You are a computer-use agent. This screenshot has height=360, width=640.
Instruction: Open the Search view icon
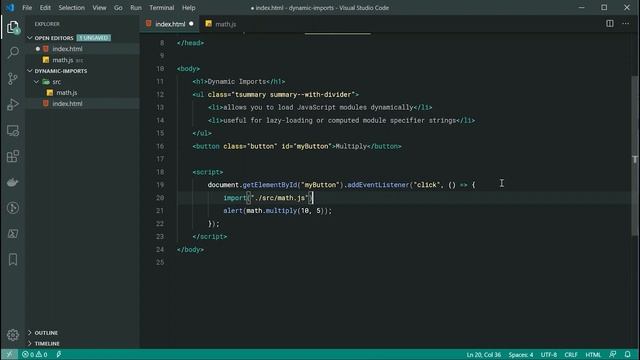(x=13, y=53)
